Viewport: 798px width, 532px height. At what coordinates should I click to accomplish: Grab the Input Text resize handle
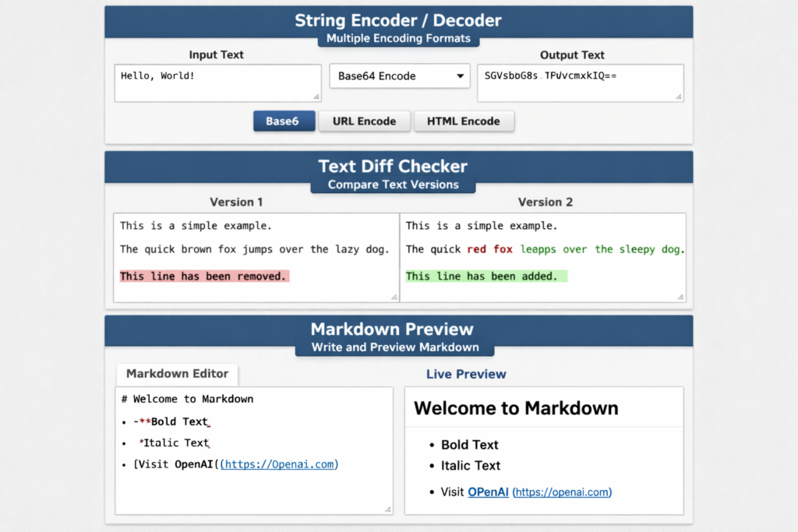[316, 97]
